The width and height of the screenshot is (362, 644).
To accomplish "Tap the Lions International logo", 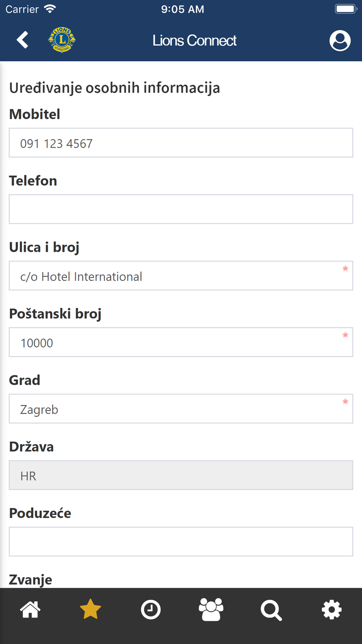I will (x=62, y=40).
